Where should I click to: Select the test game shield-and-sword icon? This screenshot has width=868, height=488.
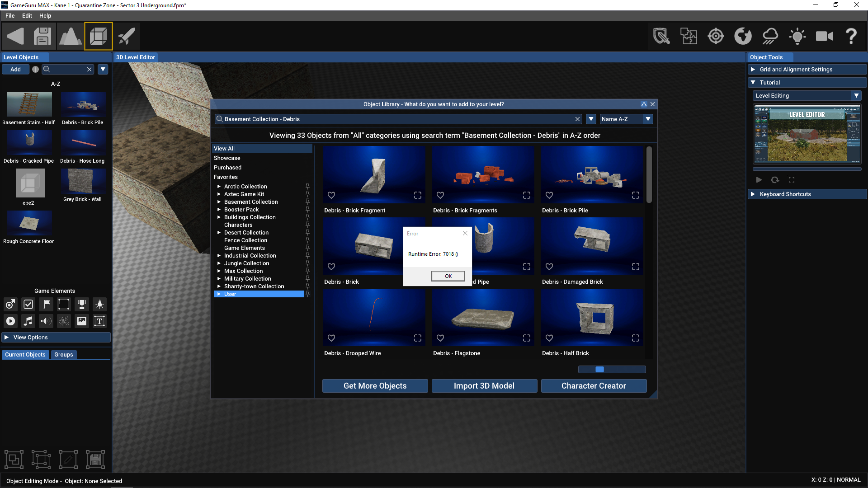tap(661, 36)
